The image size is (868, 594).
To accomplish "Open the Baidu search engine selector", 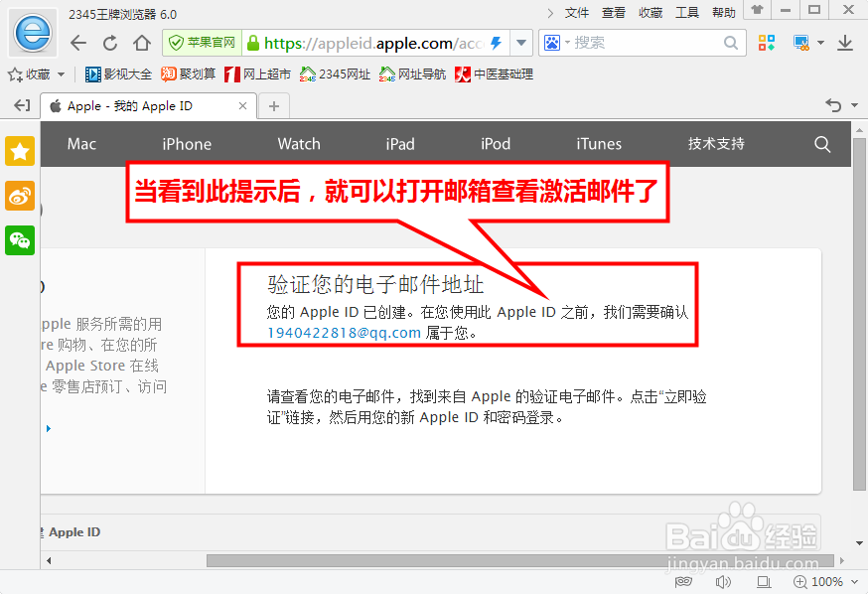I will click(x=556, y=43).
